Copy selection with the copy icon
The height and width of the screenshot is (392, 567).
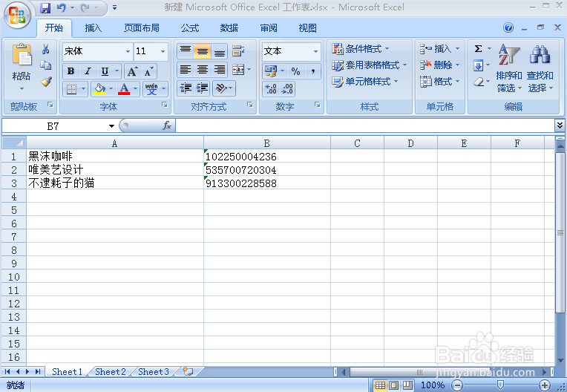coord(45,65)
